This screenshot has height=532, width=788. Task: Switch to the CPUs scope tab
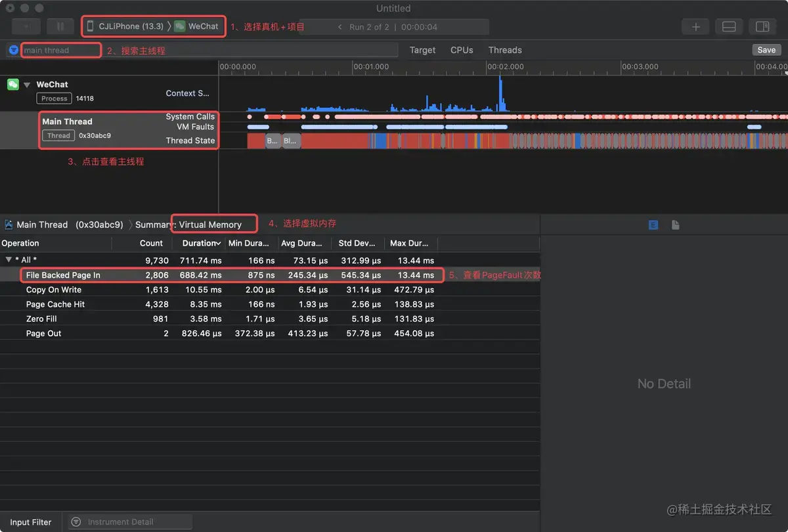[462, 50]
